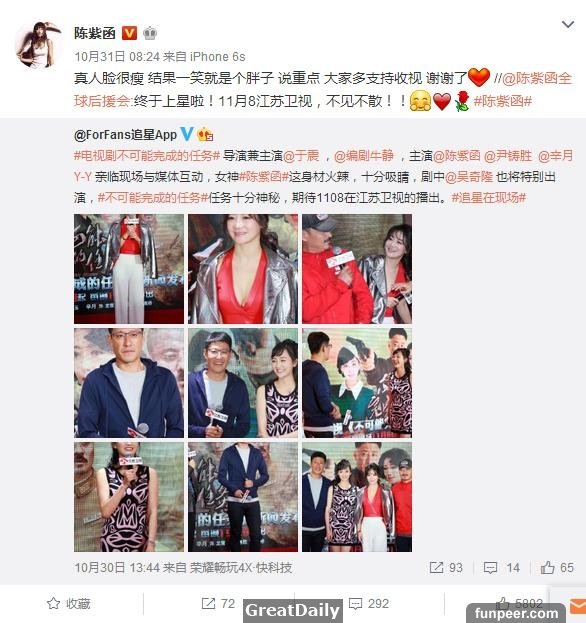Click the blue verified badge beside ForFans追星App

click(x=187, y=134)
